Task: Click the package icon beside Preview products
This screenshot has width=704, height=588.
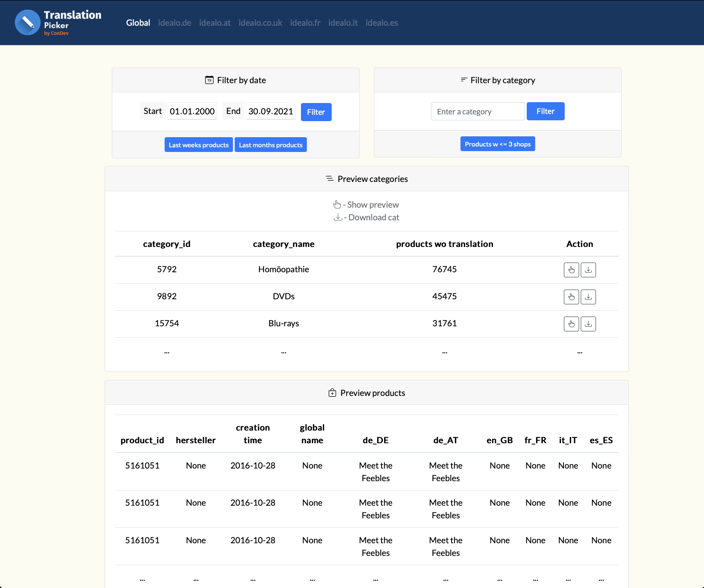Action: tap(333, 393)
